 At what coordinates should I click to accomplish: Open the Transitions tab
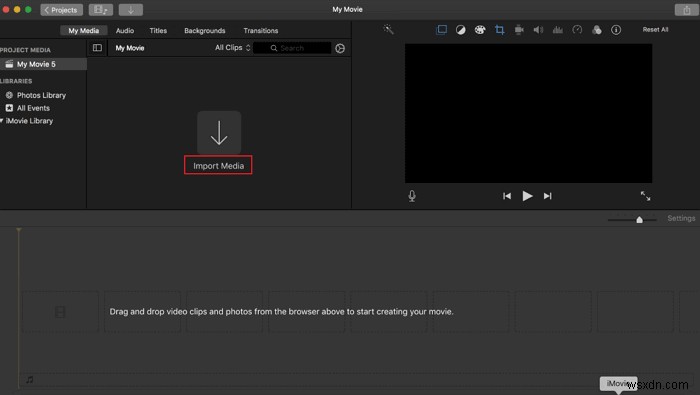[x=261, y=30]
